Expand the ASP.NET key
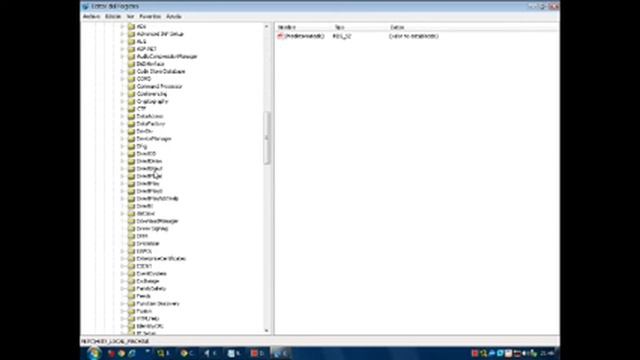This screenshot has height=360, width=640. tap(122, 49)
